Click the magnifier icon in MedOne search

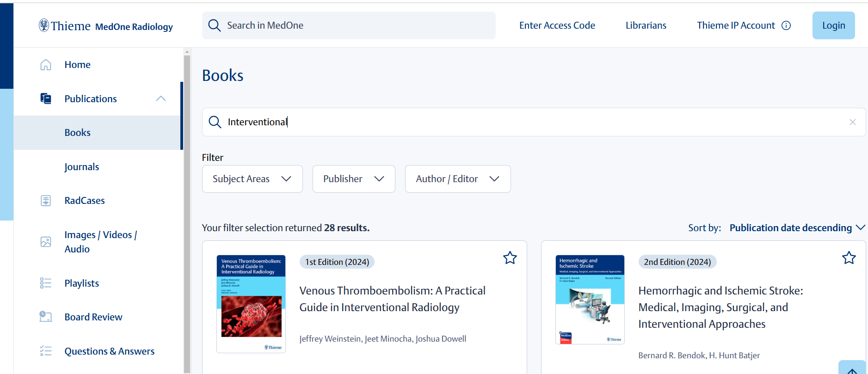point(214,25)
